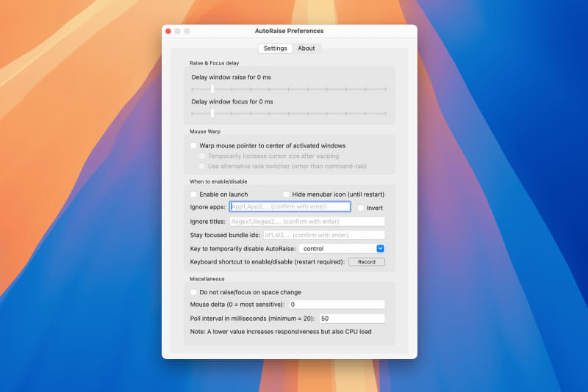This screenshot has width=588, height=392.
Task: Click the 'Delay window raise for 0 ms' label
Action: [231, 77]
